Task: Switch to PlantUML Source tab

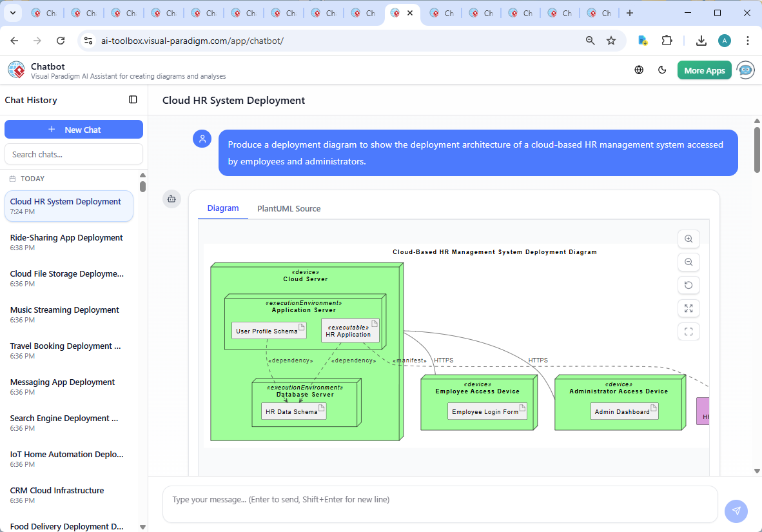Action: point(289,208)
